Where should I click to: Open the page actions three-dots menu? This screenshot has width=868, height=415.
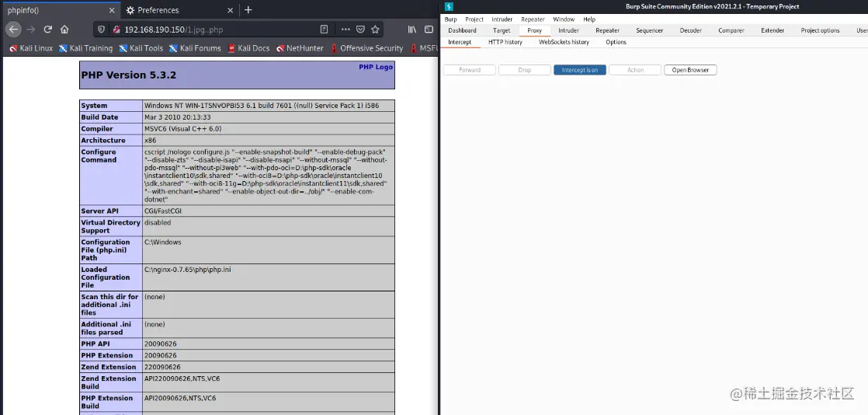345,30
